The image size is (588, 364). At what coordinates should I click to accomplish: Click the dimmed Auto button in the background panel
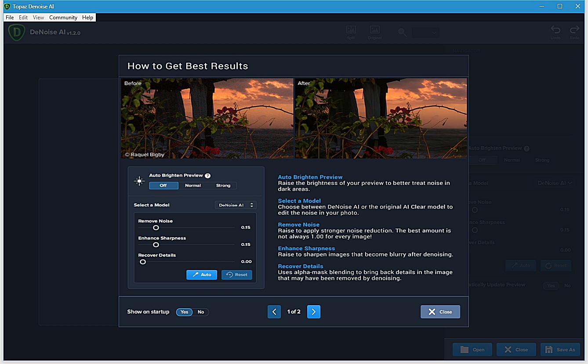[x=521, y=266]
